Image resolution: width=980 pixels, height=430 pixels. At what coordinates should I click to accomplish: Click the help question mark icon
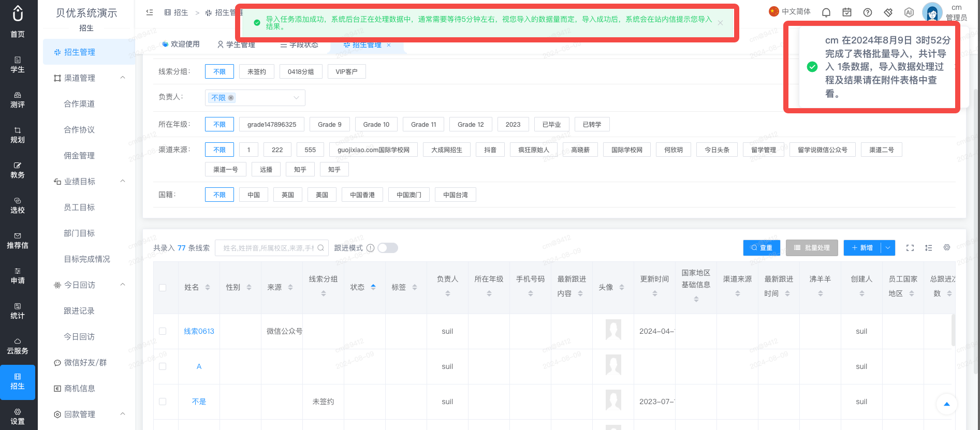868,12
